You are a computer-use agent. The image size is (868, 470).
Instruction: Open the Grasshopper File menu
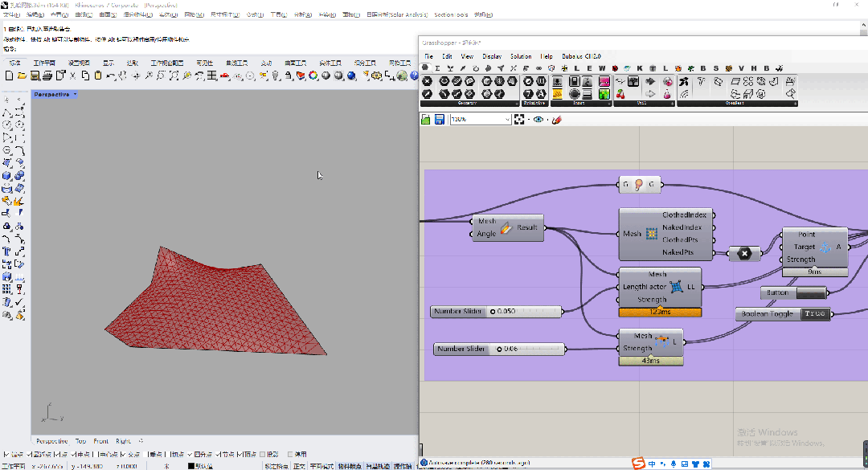pos(429,56)
